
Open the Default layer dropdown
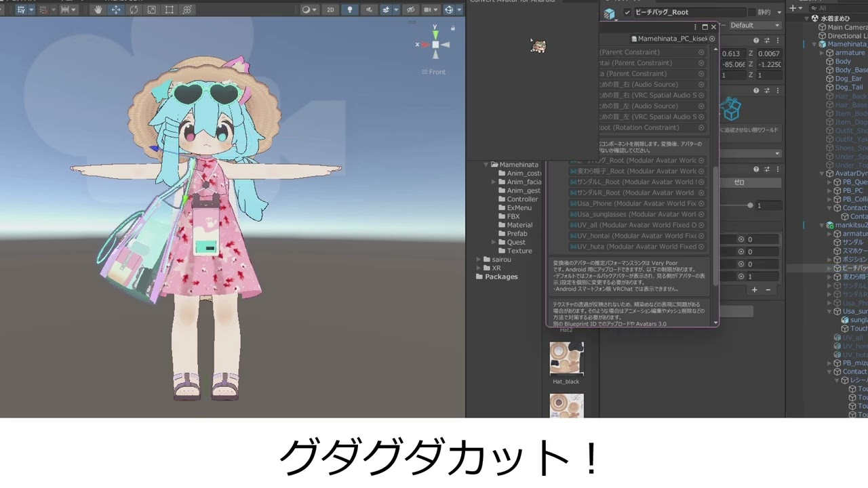pos(755,25)
